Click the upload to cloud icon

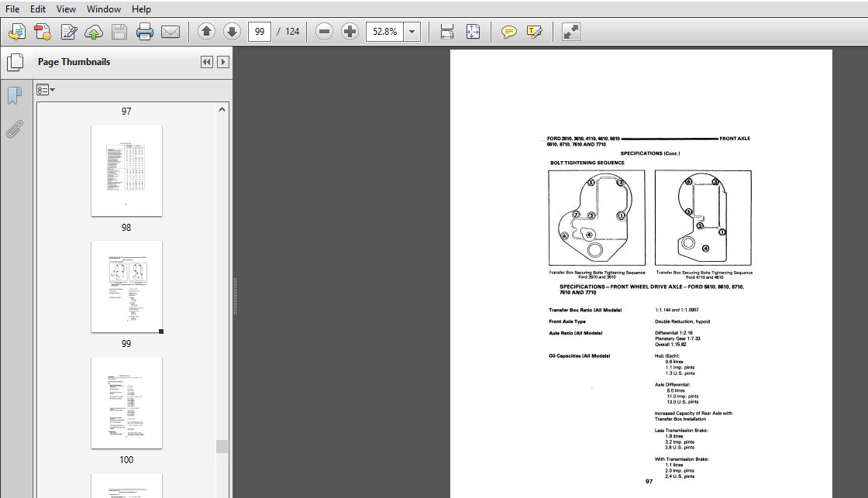94,32
